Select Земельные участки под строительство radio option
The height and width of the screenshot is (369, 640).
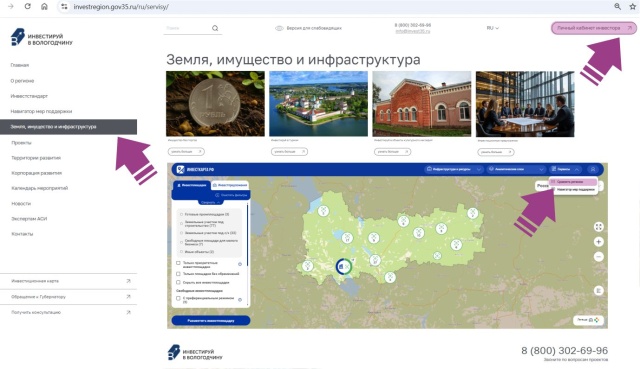(x=182, y=224)
